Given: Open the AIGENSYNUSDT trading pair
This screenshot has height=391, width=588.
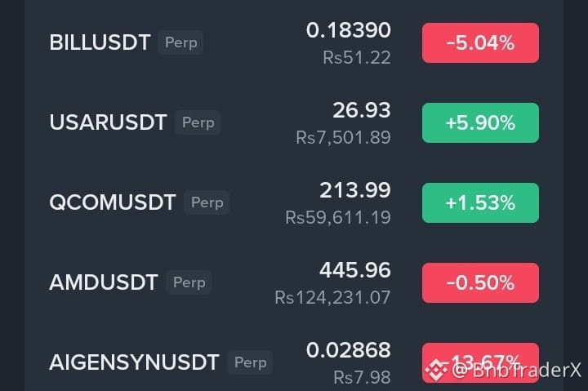Looking at the screenshot, I should 134,362.
